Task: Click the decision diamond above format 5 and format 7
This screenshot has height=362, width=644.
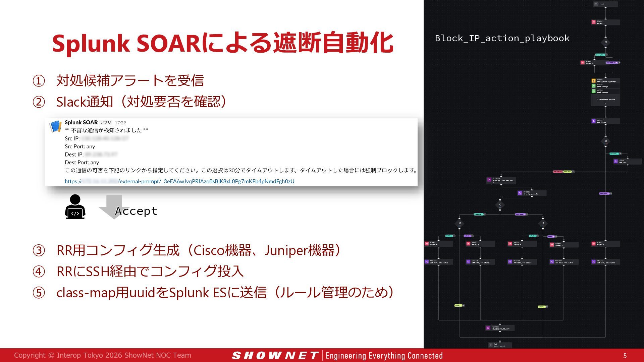Action: pyautogui.click(x=543, y=223)
